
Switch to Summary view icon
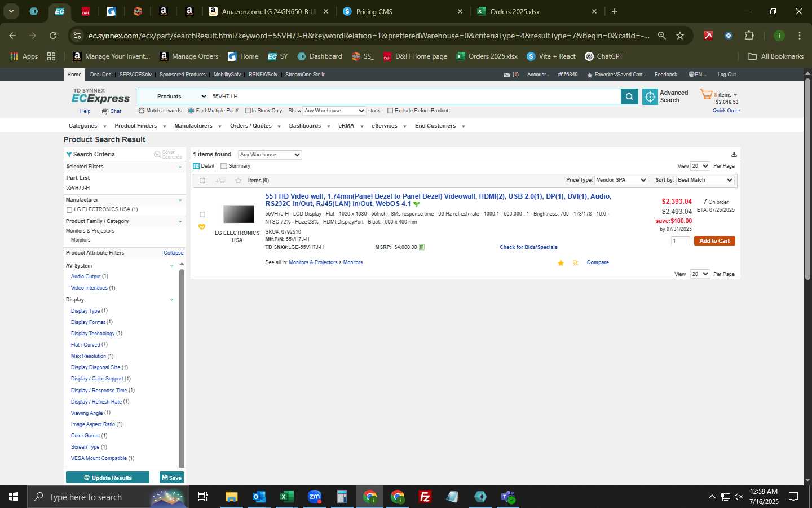224,166
